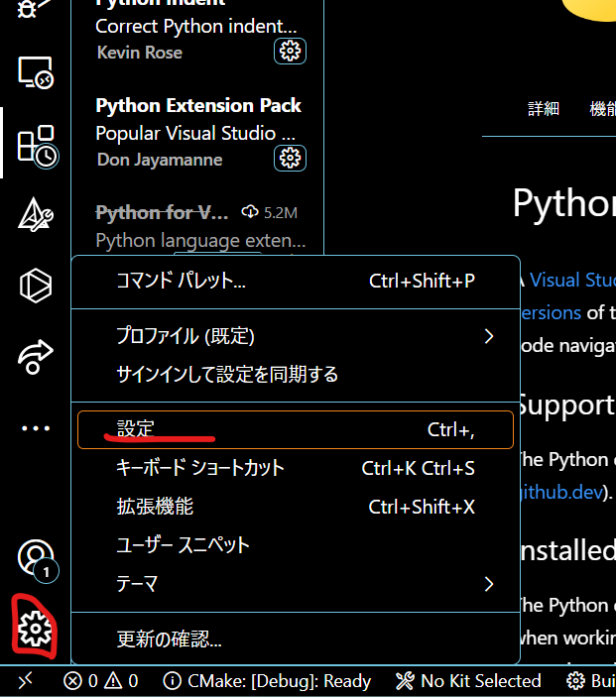
Task: Click CMake: [Debug]: Ready status item
Action: coord(267,680)
